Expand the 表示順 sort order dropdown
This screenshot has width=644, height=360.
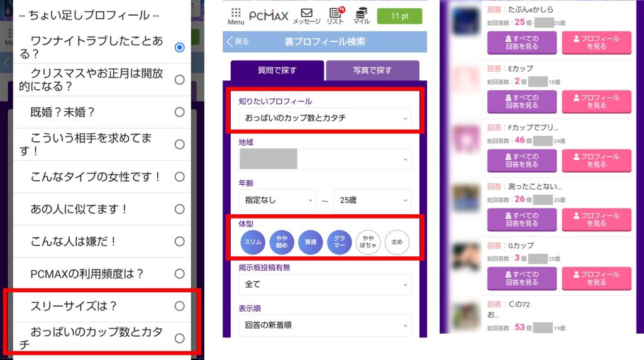point(325,325)
